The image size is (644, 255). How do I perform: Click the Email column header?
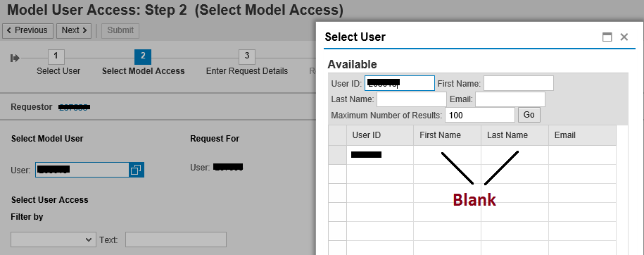pyautogui.click(x=582, y=135)
